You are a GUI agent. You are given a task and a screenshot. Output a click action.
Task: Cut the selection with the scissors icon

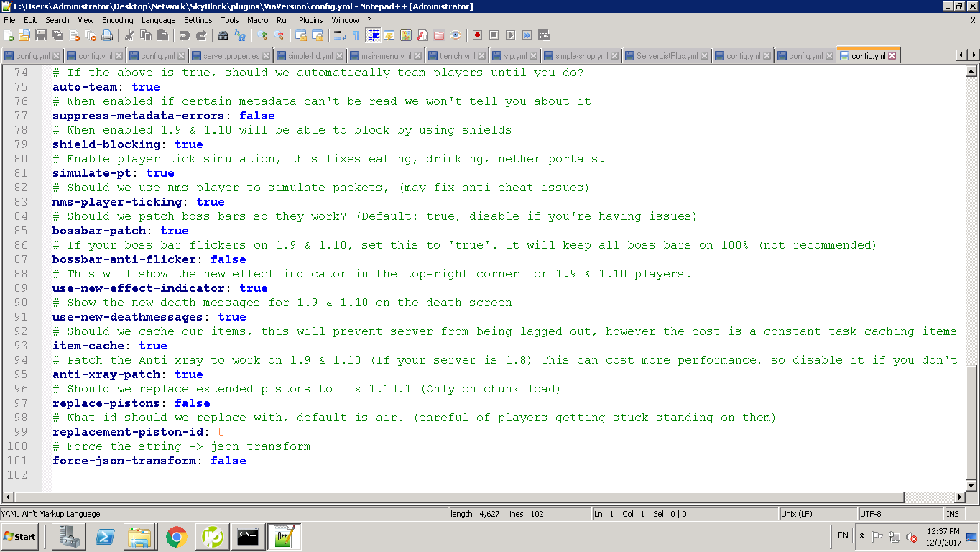pyautogui.click(x=129, y=35)
